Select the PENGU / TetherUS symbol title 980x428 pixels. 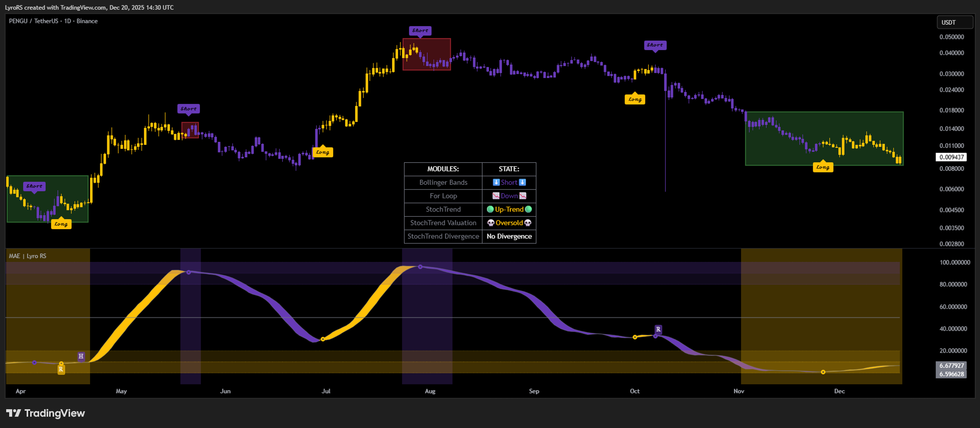tap(34, 21)
